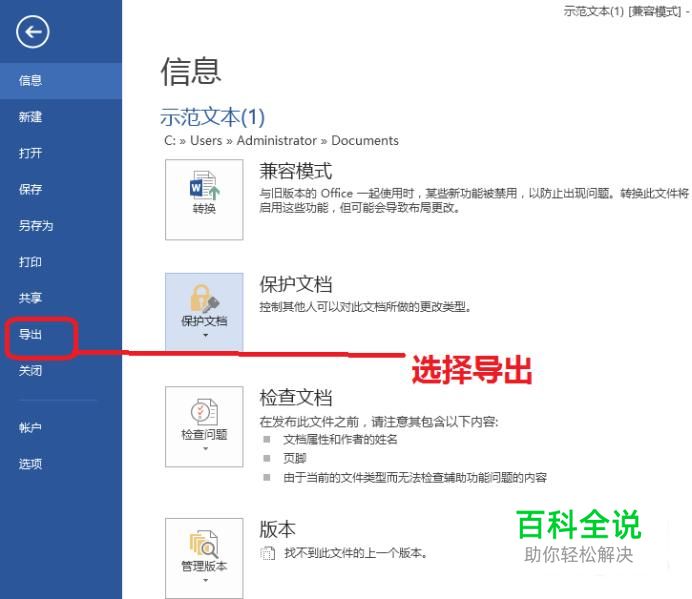Click the 兼容模式 heading
This screenshot has height=599, width=692.
point(296,171)
